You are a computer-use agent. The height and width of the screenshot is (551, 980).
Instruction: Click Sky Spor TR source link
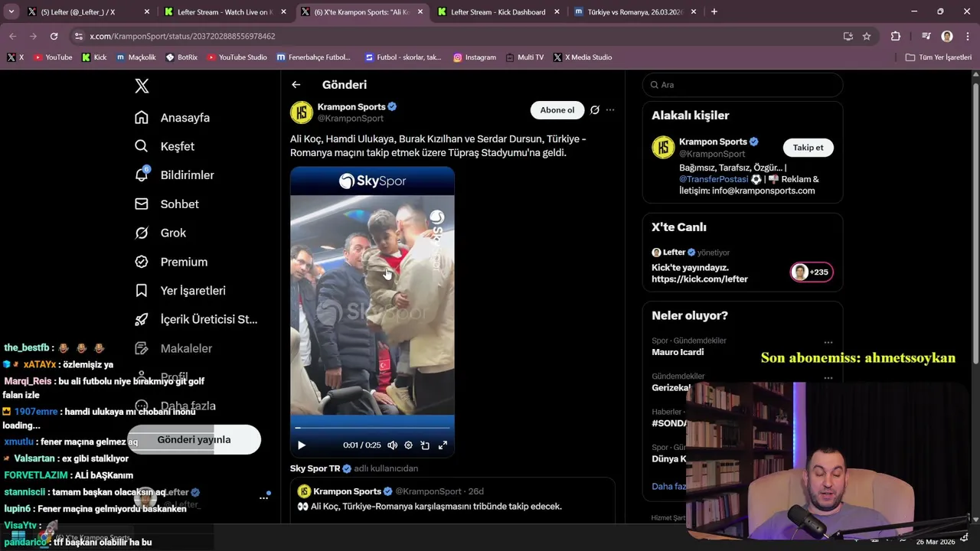[315, 468]
